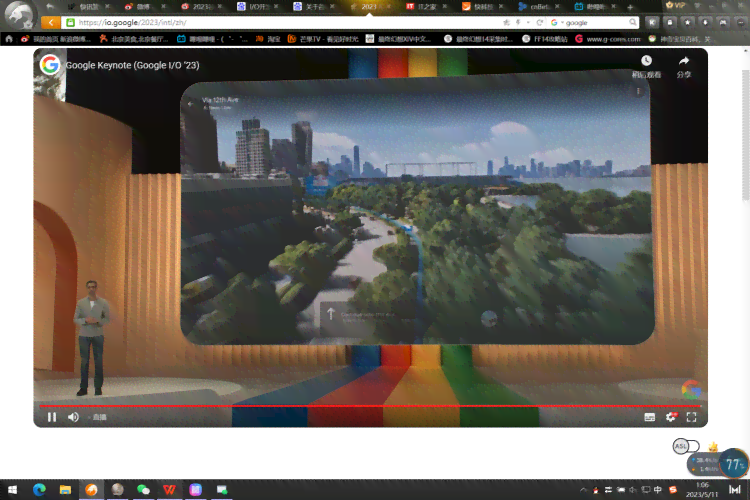Screen dimensions: 750x500
Task: Open the video settings gear
Action: click(x=671, y=417)
